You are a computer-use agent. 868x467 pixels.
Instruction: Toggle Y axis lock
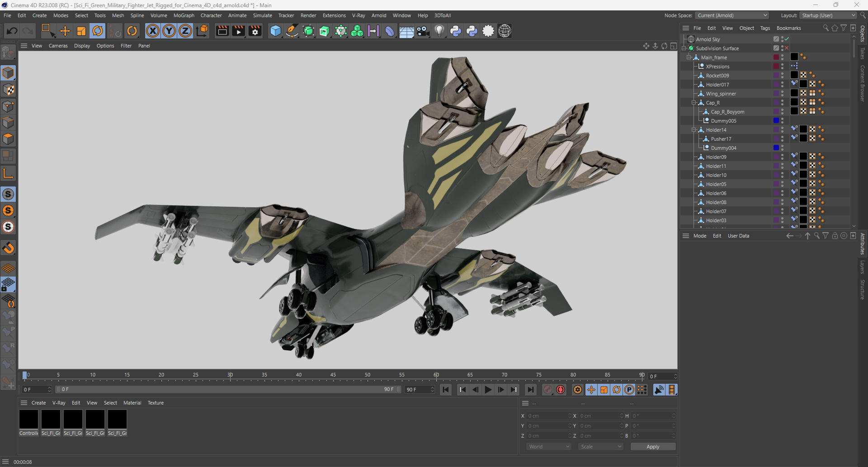(x=169, y=31)
